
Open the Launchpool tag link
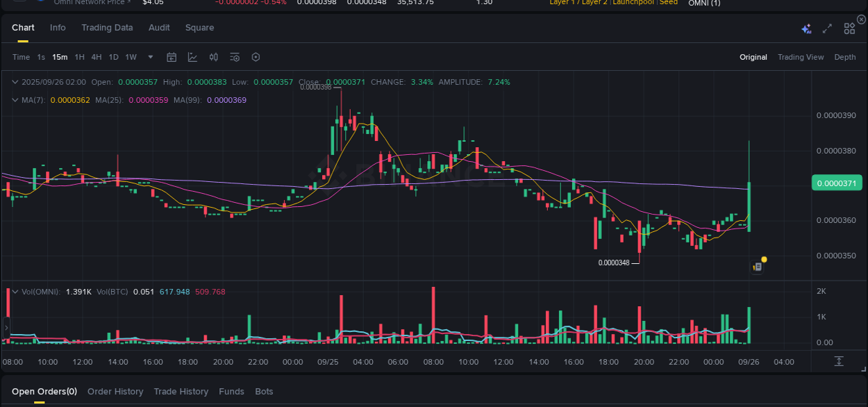[x=633, y=3]
